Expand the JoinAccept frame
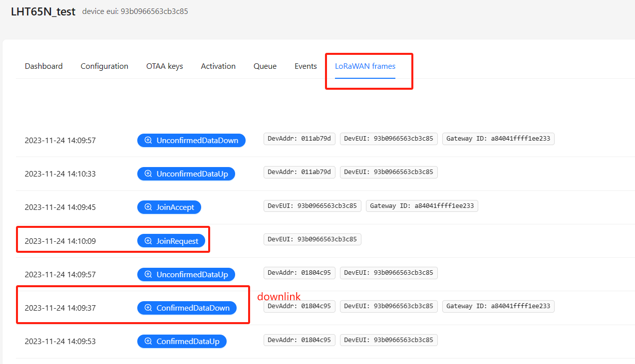The width and height of the screenshot is (635, 364). coord(169,207)
